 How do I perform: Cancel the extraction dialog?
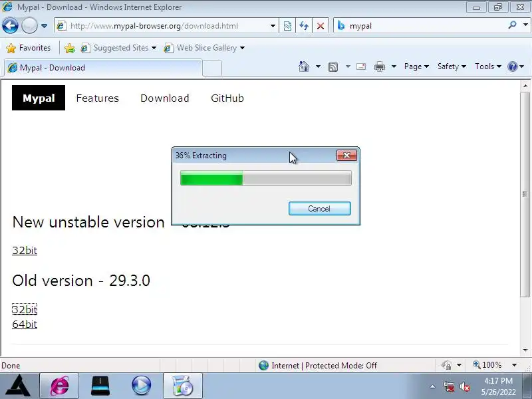click(320, 208)
